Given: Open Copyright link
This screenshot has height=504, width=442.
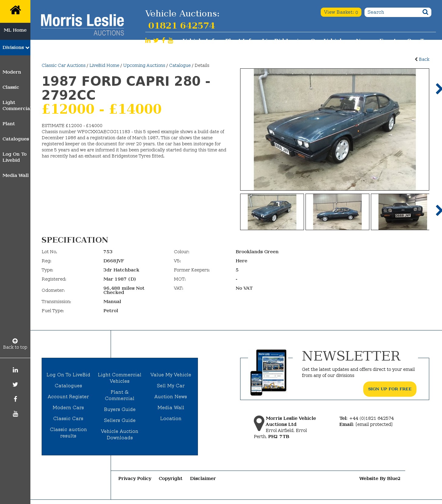Looking at the screenshot, I should [171, 478].
